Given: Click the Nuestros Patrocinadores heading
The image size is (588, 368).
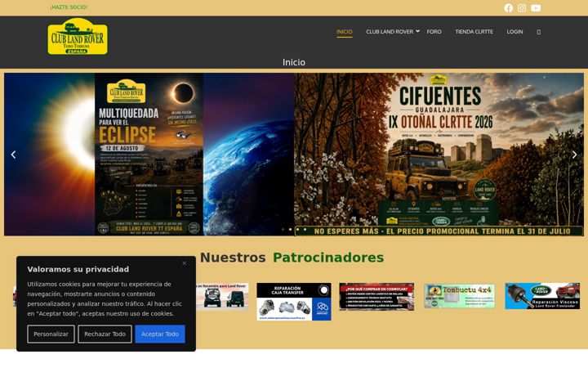Looking at the screenshot, I should (x=292, y=258).
